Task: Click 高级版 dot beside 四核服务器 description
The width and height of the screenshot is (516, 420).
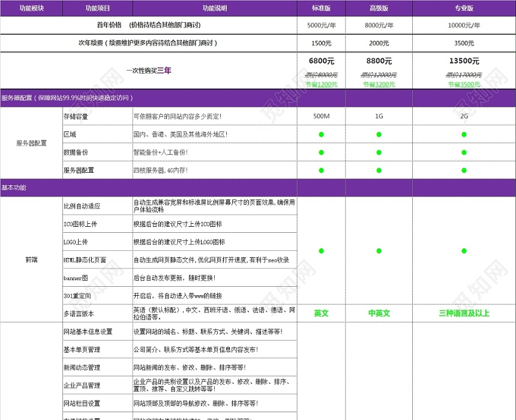Action: [379, 170]
